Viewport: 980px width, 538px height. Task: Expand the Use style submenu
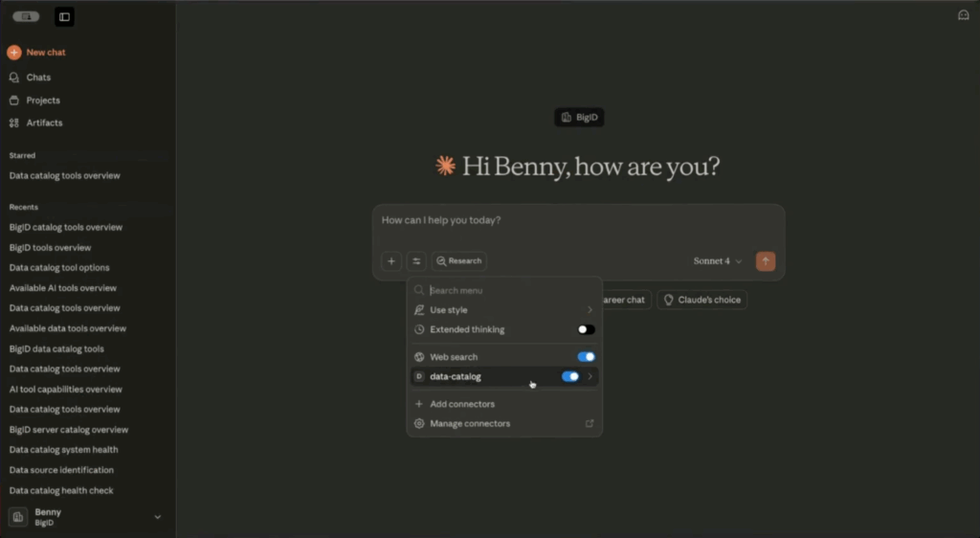click(590, 310)
